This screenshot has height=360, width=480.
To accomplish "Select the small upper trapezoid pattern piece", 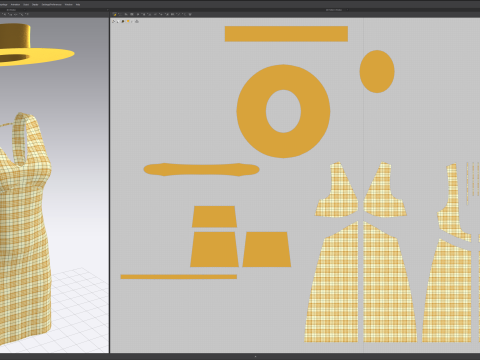I will [x=214, y=217].
